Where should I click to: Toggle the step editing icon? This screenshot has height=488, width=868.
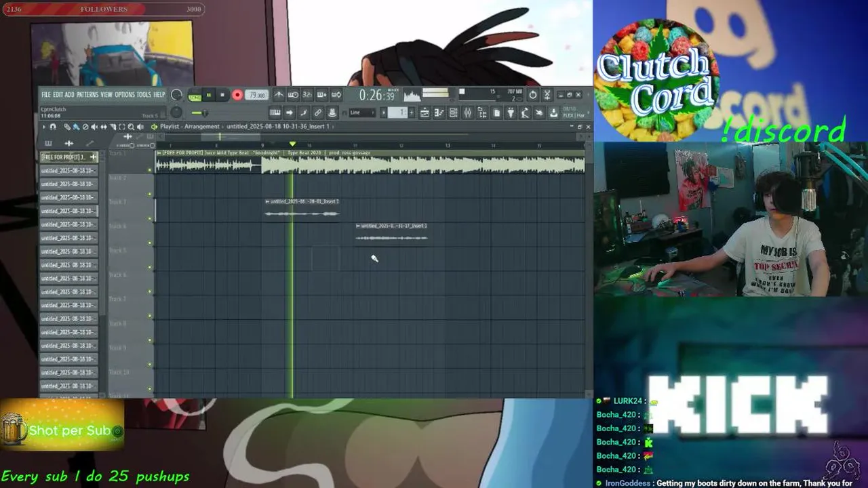[x=304, y=113]
